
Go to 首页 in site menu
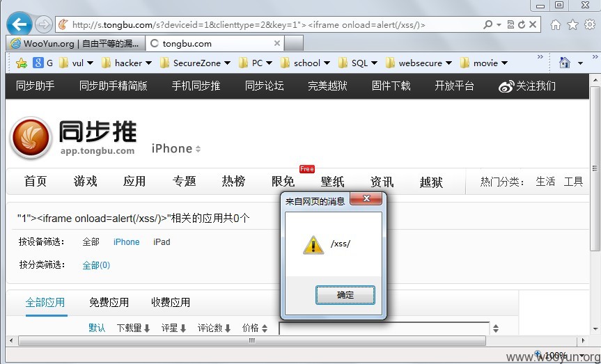(36, 181)
